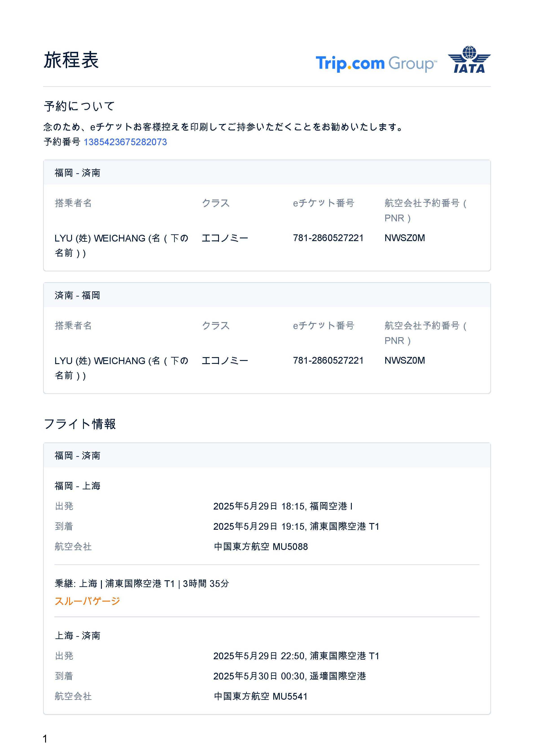Select the first 福岡 - 済南 card header
Image resolution: width=534 pixels, height=756 pixels.
coord(77,173)
